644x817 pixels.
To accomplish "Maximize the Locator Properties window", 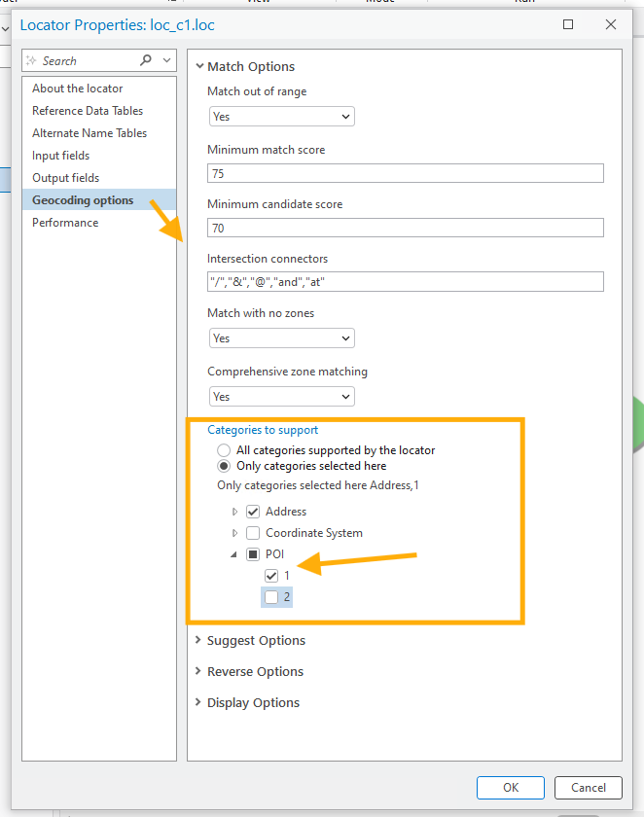I will [x=568, y=24].
